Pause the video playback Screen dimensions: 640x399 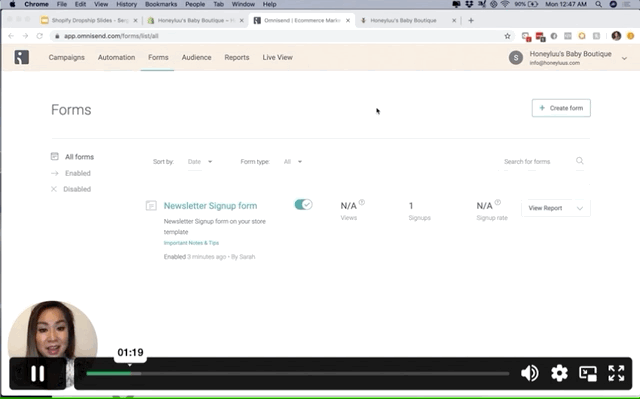(38, 373)
